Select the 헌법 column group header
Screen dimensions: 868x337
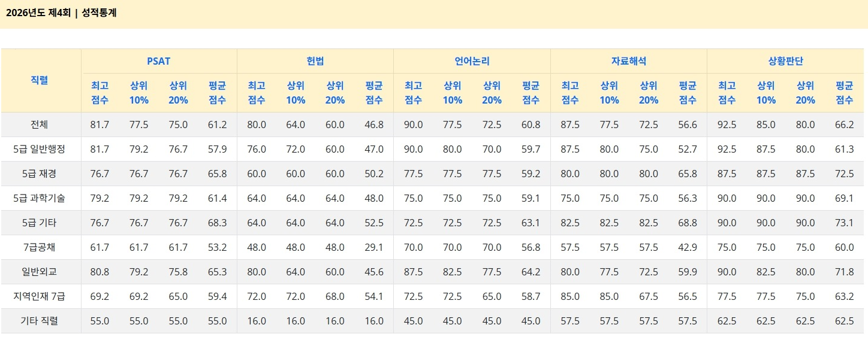315,61
